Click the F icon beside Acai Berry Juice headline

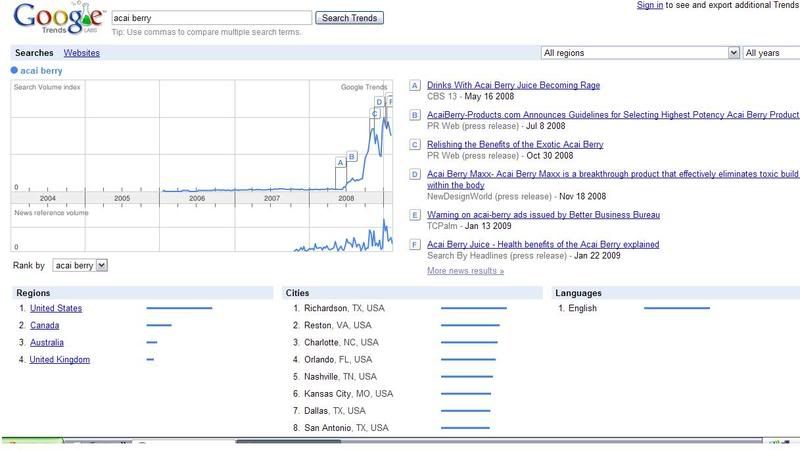pyautogui.click(x=415, y=245)
